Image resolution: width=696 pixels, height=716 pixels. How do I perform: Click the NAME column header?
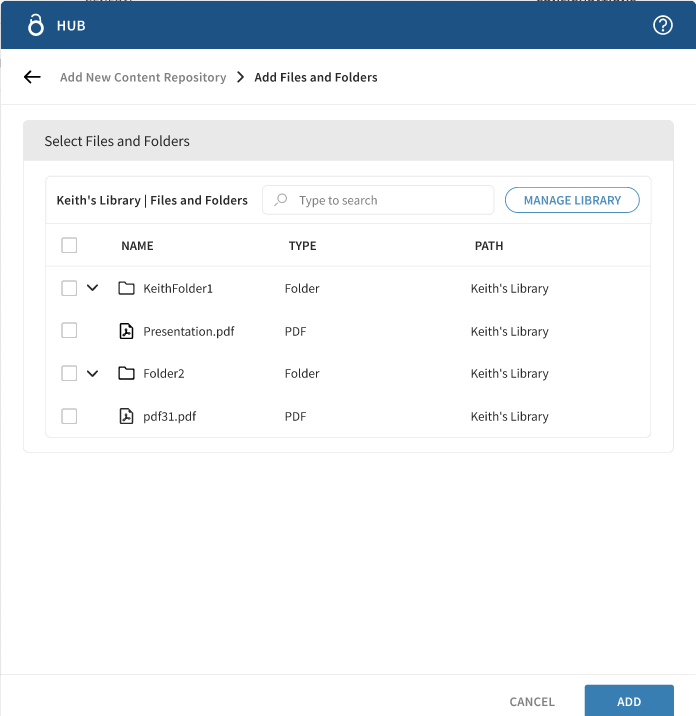coord(137,246)
